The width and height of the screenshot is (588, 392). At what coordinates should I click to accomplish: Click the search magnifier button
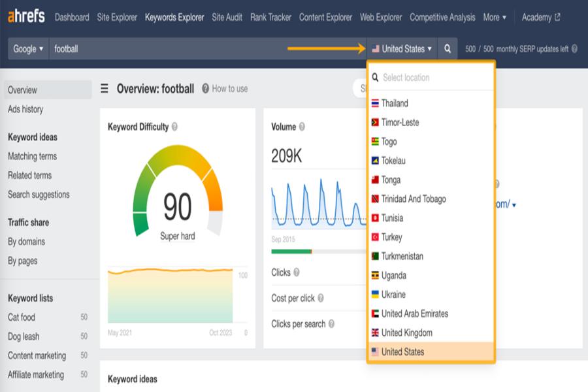[448, 49]
